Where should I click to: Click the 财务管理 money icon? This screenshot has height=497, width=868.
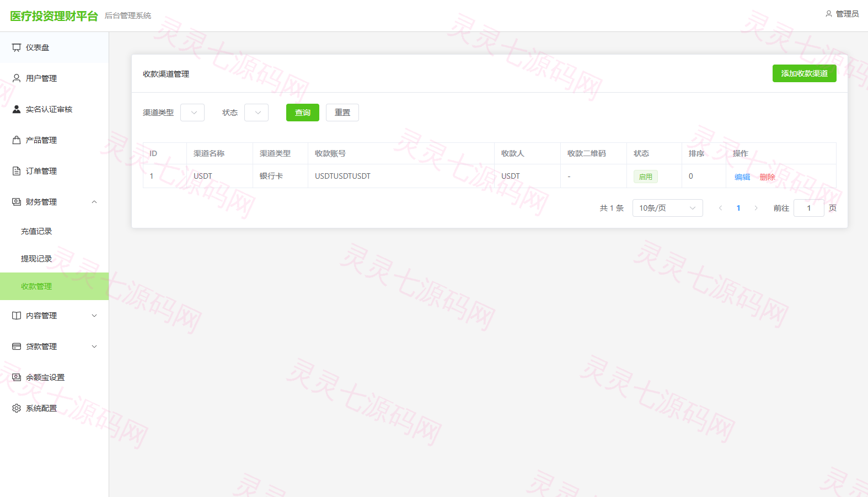click(17, 202)
